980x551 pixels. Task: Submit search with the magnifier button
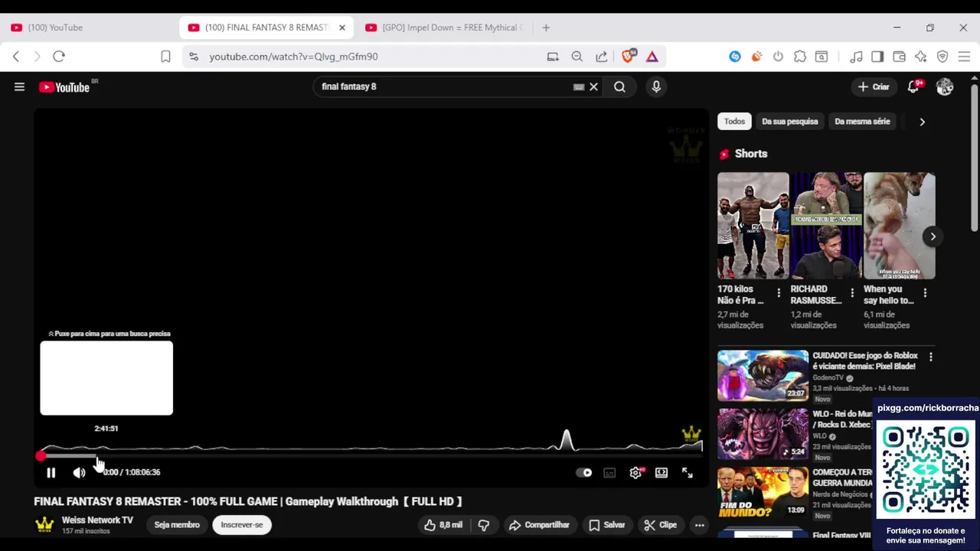(x=619, y=86)
